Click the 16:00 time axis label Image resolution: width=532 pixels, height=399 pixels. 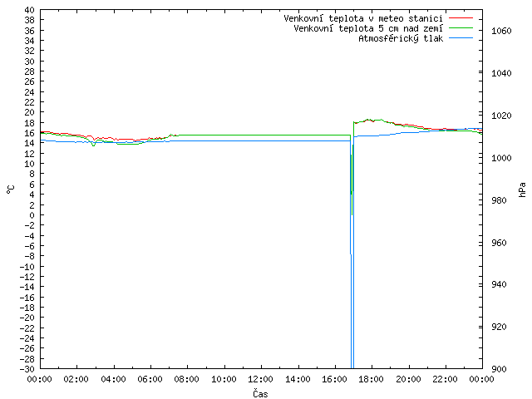pos(334,379)
